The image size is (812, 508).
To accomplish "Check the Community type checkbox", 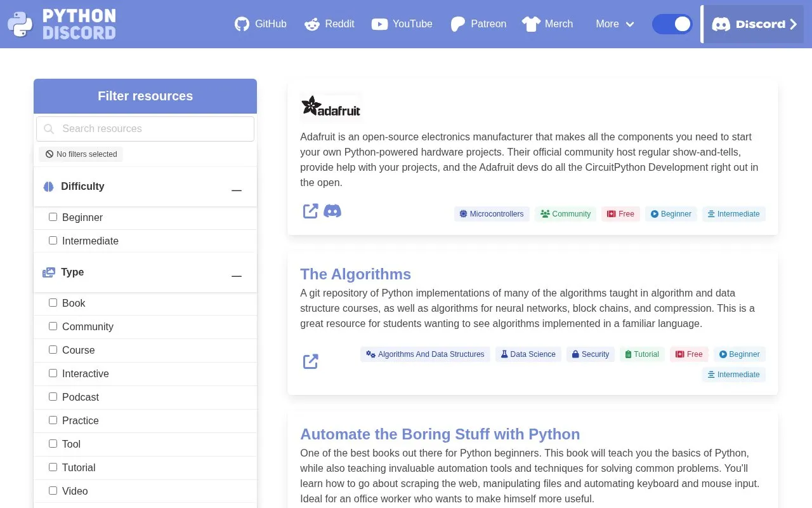I will 53,326.
